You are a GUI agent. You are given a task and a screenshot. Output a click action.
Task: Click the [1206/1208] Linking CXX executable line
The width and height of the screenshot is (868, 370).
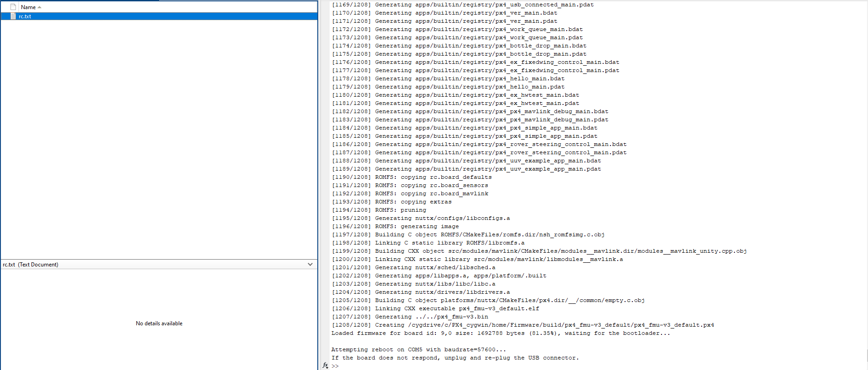tap(435, 308)
